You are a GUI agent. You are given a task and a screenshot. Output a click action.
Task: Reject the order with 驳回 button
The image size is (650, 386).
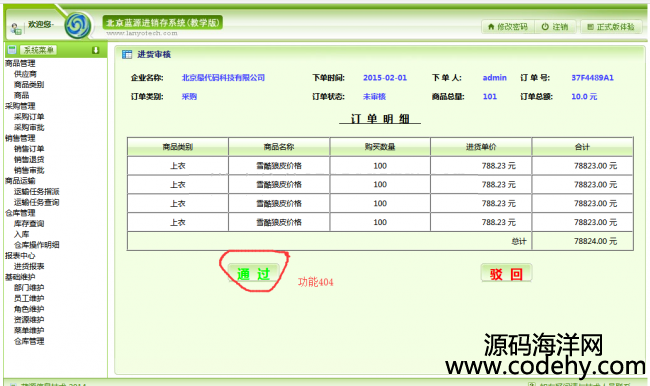506,273
